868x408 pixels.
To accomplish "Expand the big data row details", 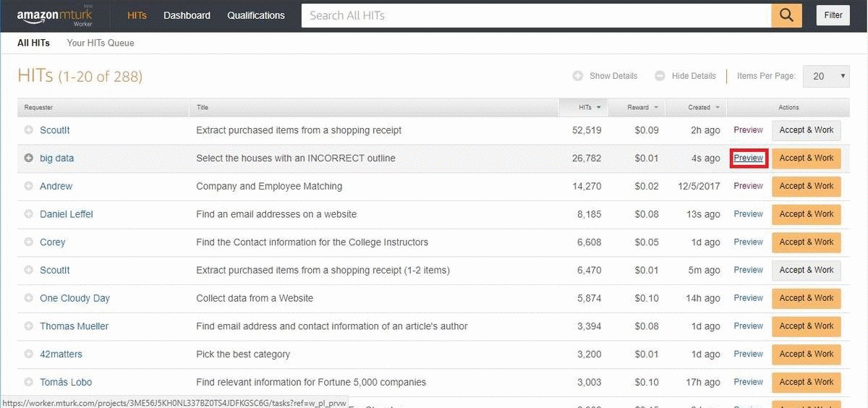I will [x=29, y=158].
